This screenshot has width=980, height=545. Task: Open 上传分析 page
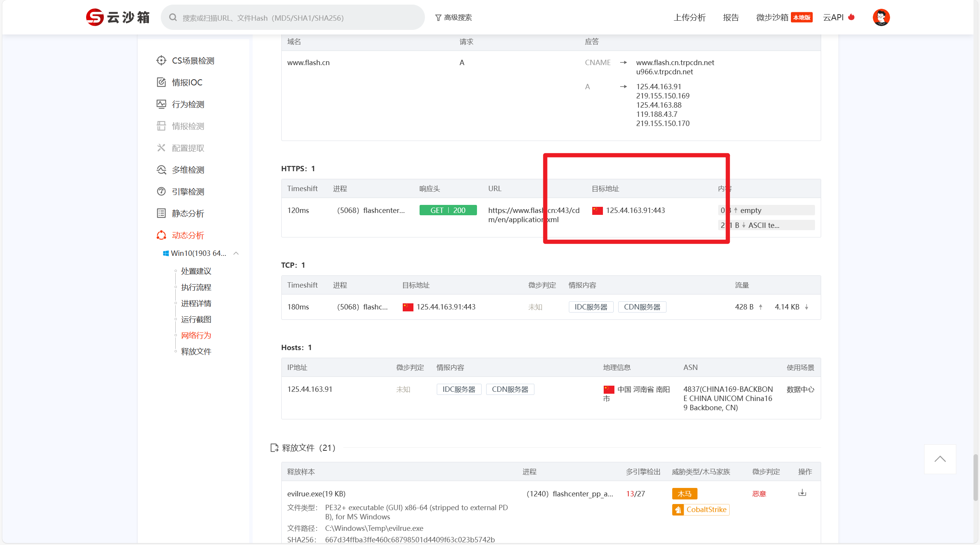(689, 18)
